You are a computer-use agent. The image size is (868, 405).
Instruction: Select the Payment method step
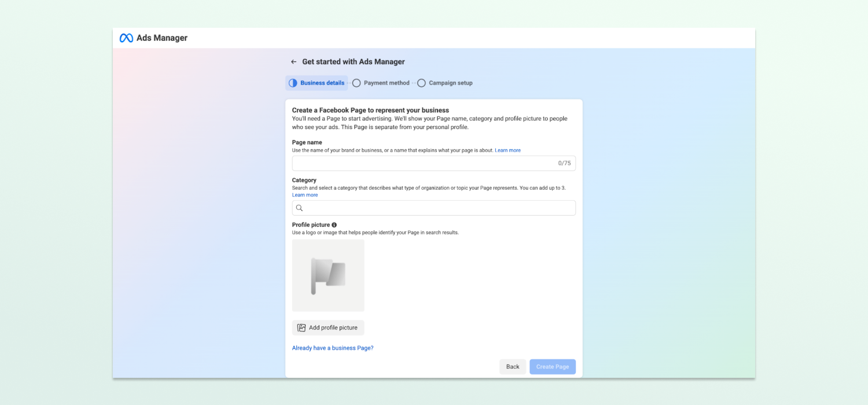[381, 83]
